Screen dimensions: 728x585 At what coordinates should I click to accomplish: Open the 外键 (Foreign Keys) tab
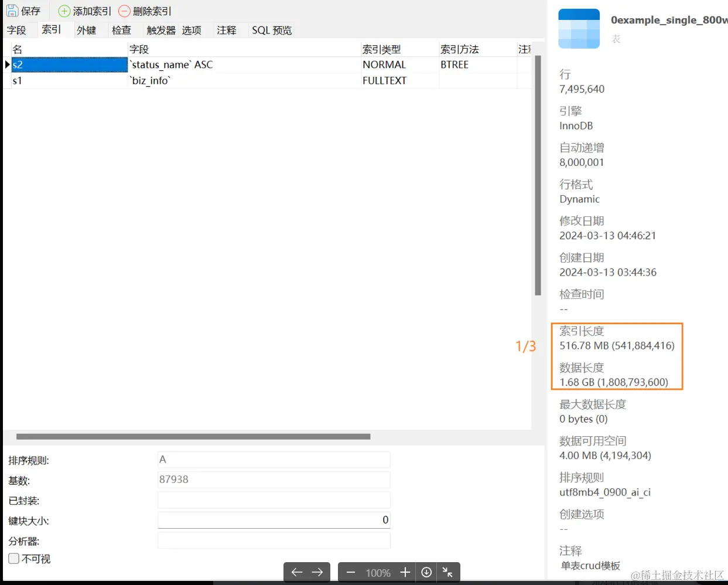click(x=87, y=30)
